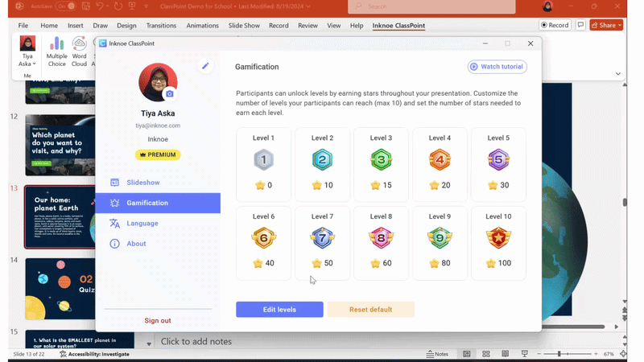Click the Level 5 purple badge

(498, 159)
